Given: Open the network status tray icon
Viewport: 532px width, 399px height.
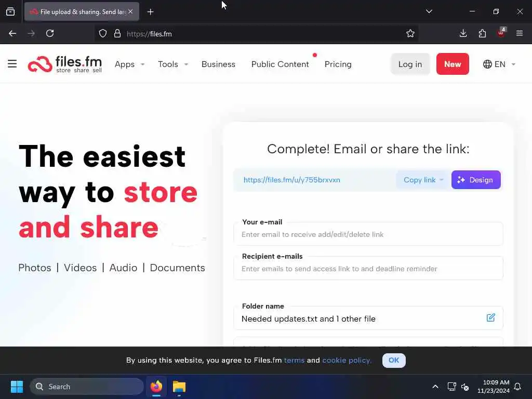Looking at the screenshot, I should [x=451, y=387].
